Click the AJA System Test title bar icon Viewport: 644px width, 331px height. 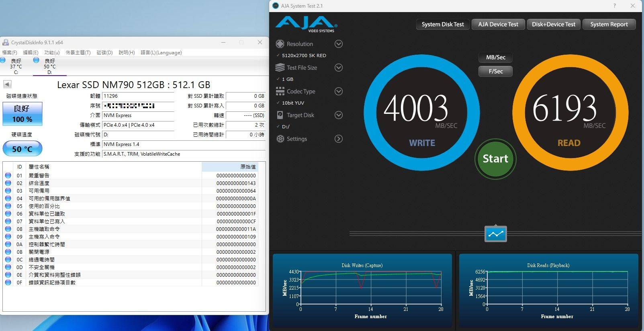[x=276, y=6]
